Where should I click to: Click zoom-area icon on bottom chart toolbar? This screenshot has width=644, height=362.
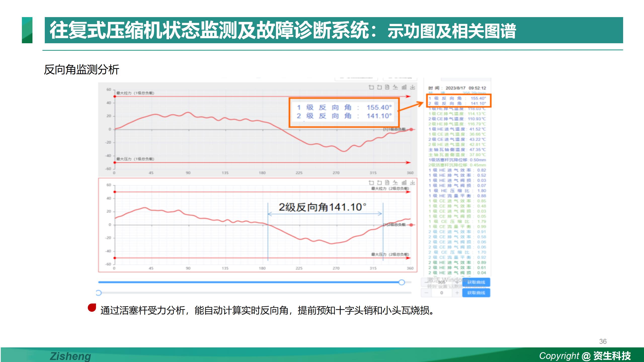(x=371, y=183)
